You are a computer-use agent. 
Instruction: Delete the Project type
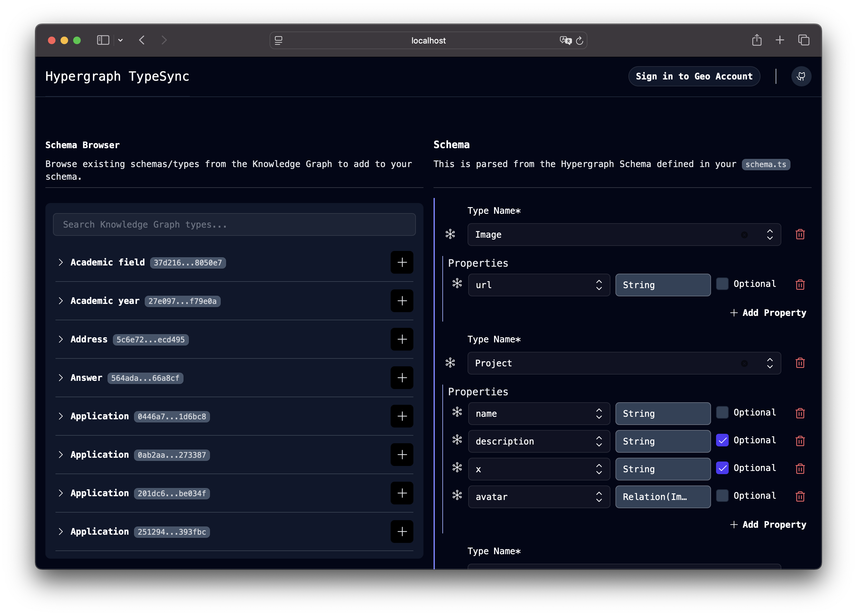coord(800,363)
